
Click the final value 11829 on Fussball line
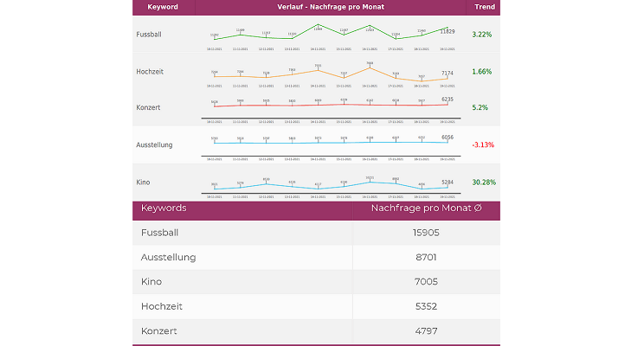click(x=448, y=32)
